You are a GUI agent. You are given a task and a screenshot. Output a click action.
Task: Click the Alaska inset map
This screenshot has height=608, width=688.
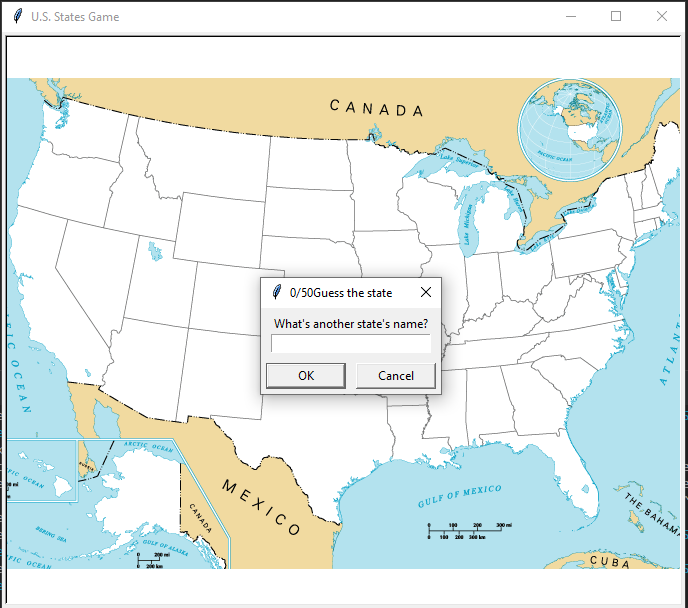pyautogui.click(x=140, y=496)
